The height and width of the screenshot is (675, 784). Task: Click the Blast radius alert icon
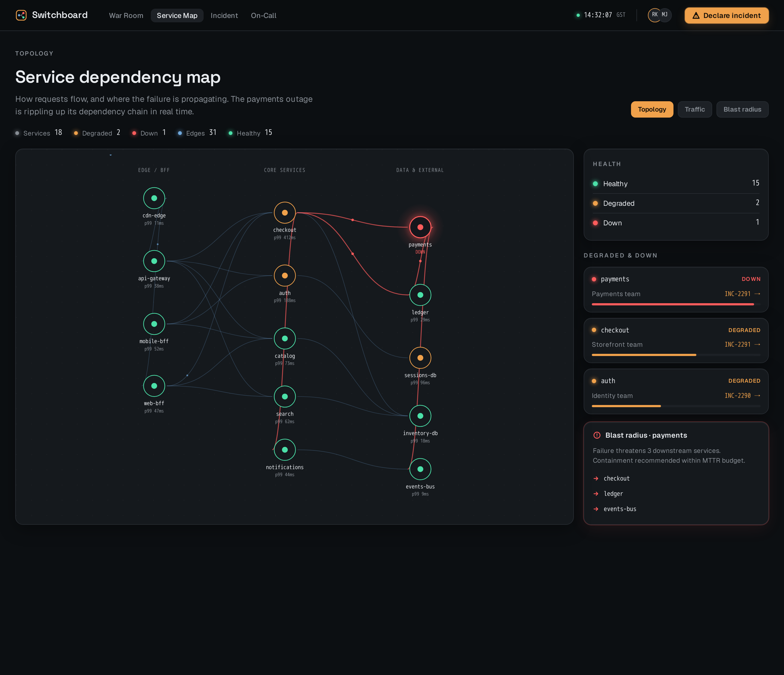[597, 435]
